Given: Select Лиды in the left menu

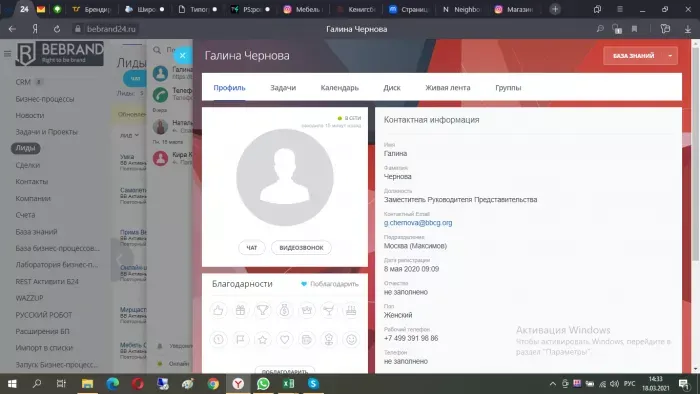Looking at the screenshot, I should (25, 148).
